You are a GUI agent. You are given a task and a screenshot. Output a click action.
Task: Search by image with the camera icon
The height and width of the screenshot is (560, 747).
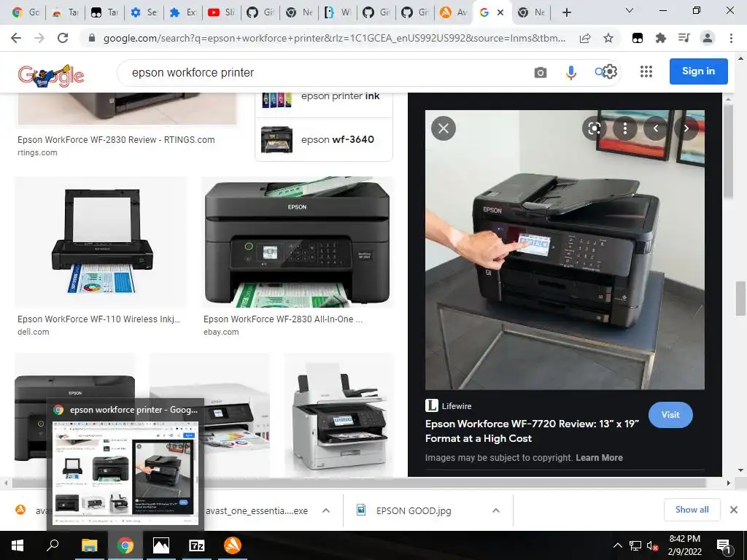[x=541, y=72]
